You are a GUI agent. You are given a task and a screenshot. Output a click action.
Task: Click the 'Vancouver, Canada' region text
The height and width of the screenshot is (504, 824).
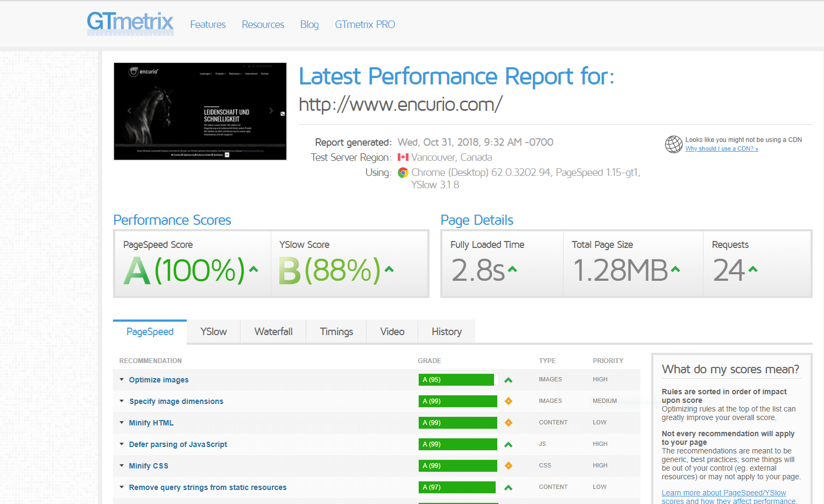[452, 158]
